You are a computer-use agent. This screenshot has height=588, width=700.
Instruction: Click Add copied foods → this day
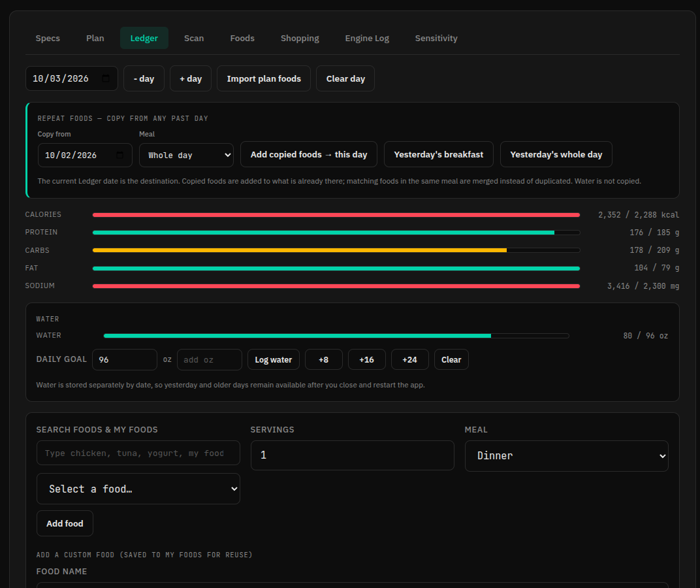309,154
